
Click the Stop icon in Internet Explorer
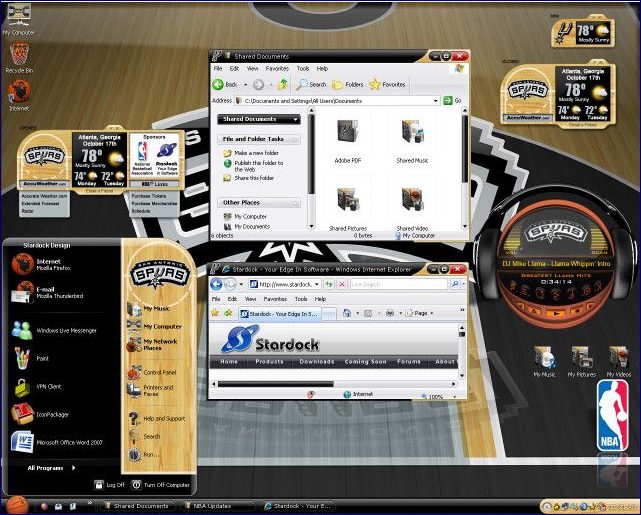tap(342, 284)
